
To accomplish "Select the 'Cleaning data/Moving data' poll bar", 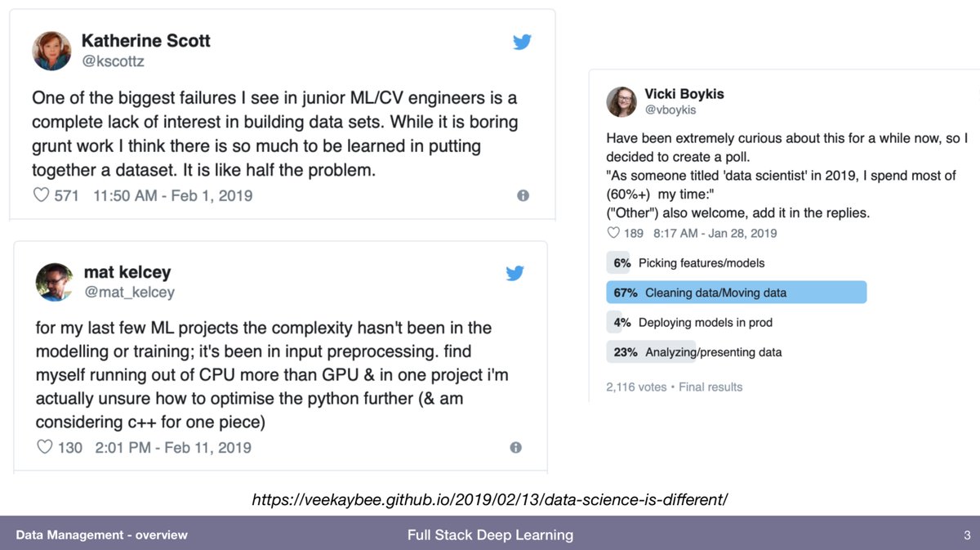I will [735, 293].
